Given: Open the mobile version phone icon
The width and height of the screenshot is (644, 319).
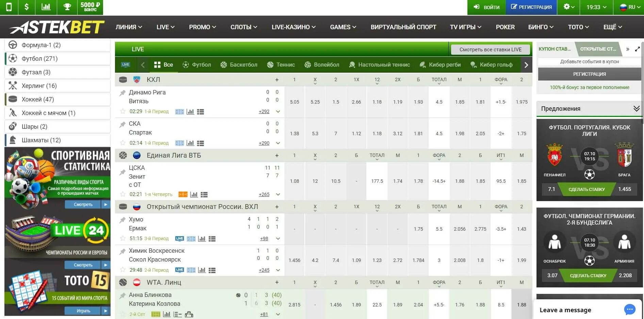Looking at the screenshot, I should [x=9, y=7].
